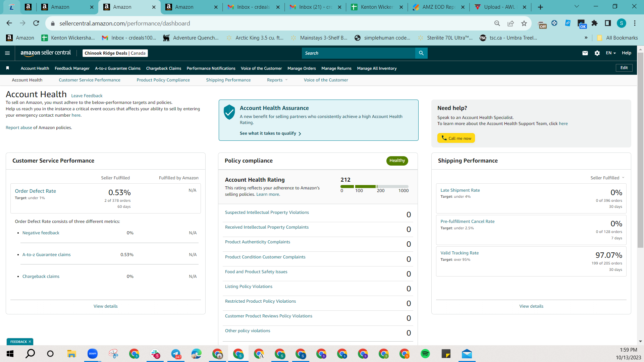Screen dimensions: 644x362
Task: Open the Help link in the header
Action: pyautogui.click(x=626, y=53)
